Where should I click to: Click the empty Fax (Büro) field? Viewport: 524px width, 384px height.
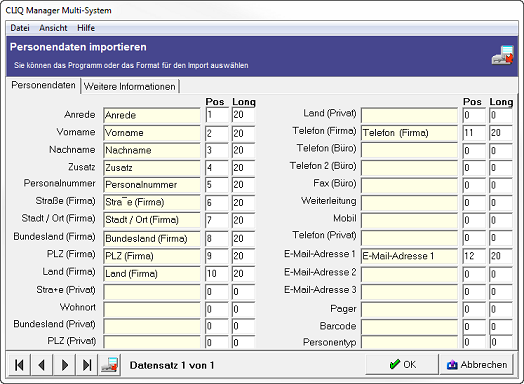[409, 185]
